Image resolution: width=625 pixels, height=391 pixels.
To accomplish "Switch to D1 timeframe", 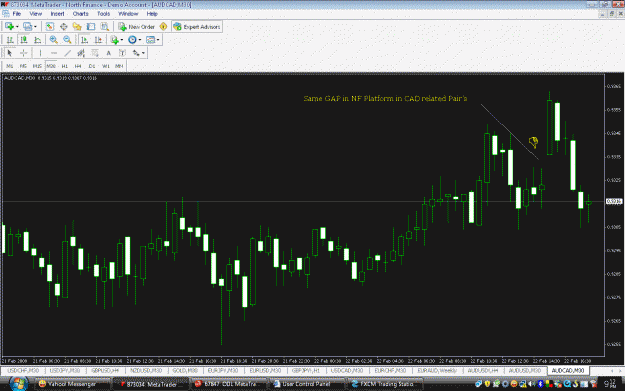I will 92,66.
